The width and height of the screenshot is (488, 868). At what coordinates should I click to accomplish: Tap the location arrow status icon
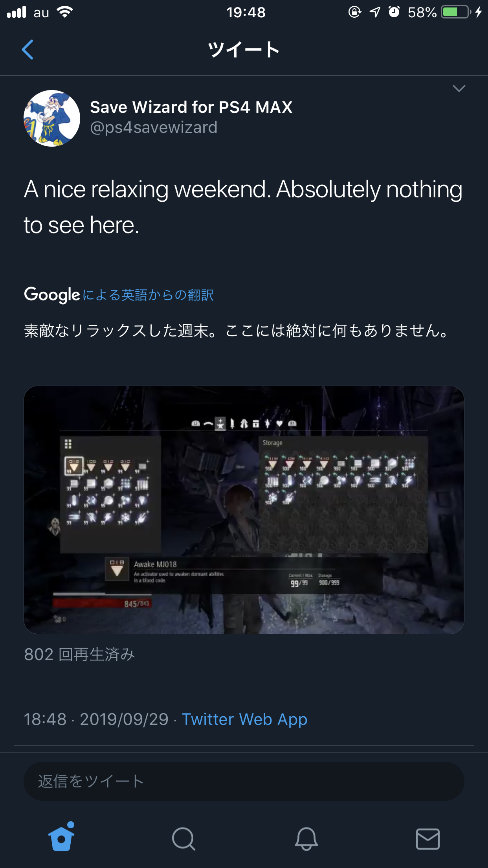pos(375,12)
